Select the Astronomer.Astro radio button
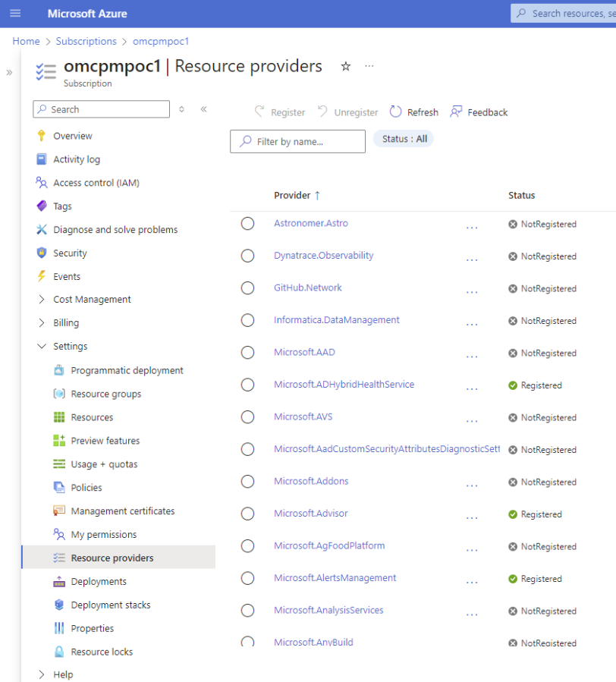This screenshot has height=682, width=616. (247, 224)
